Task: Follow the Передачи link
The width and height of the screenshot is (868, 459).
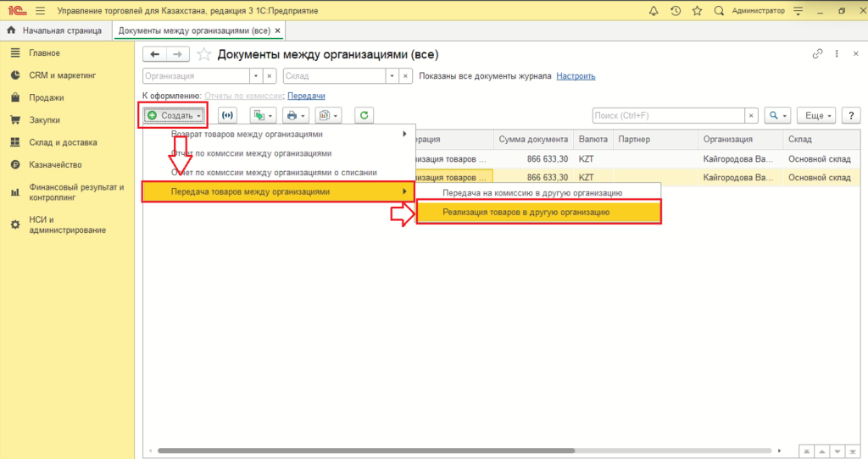Action: point(306,96)
